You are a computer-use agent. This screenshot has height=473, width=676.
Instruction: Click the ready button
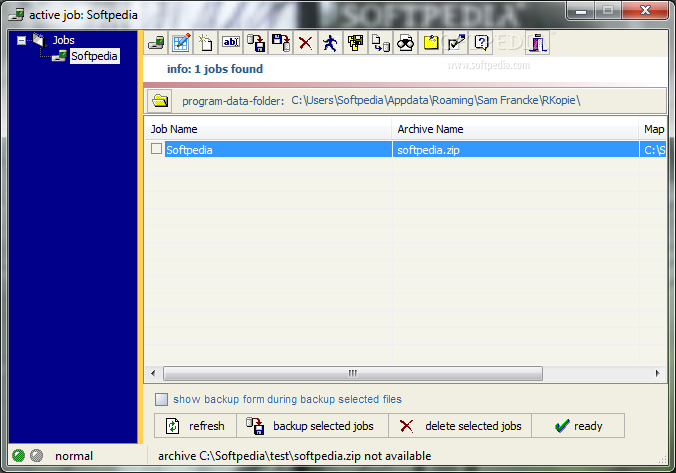click(578, 426)
